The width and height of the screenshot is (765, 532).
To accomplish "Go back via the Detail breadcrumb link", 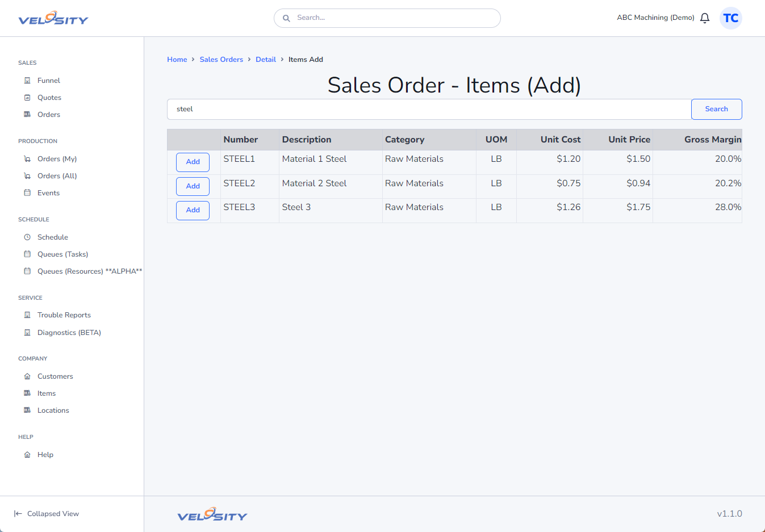I will (266, 60).
